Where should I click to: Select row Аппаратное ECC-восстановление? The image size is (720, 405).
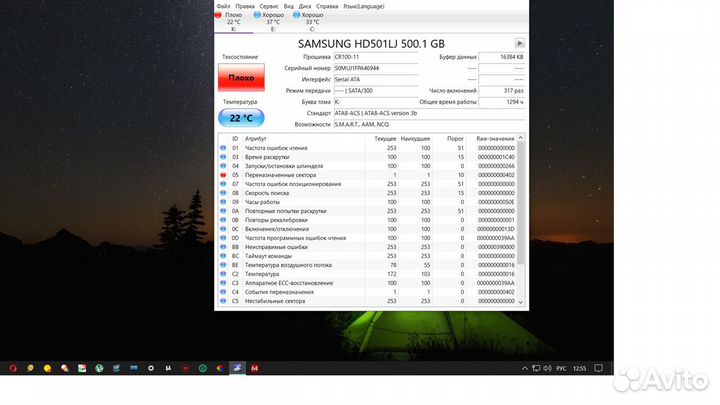[368, 283]
